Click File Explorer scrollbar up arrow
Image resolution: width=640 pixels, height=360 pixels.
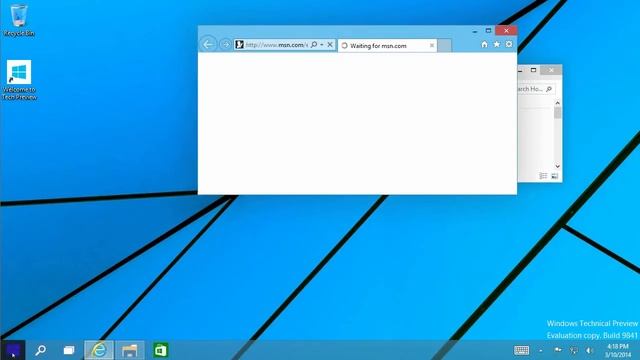[x=558, y=103]
